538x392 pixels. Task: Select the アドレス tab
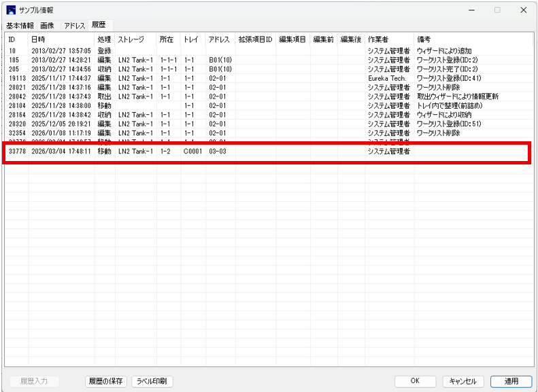coord(75,25)
